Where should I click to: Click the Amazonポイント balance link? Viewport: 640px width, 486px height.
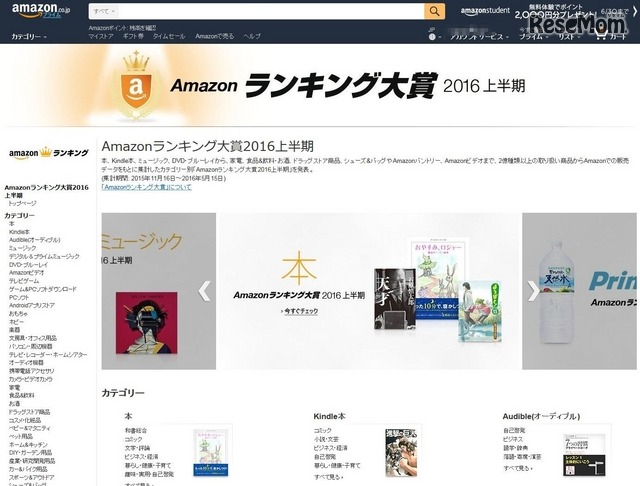tap(122, 28)
